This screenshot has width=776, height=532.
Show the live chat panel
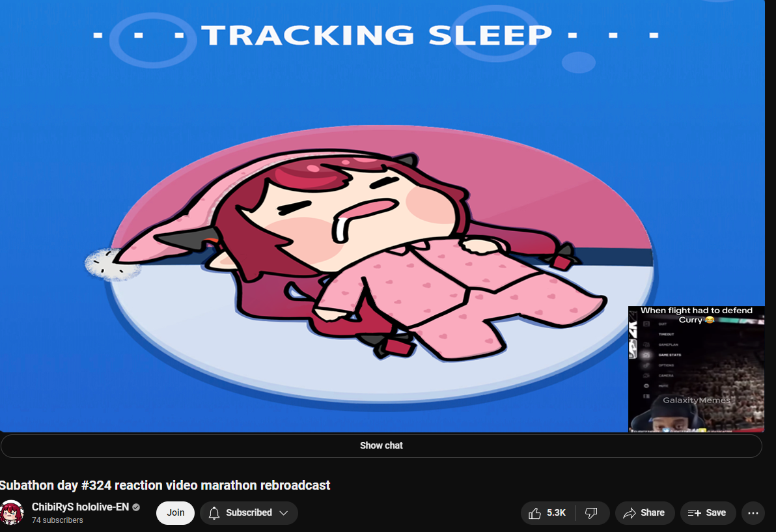coord(381,445)
